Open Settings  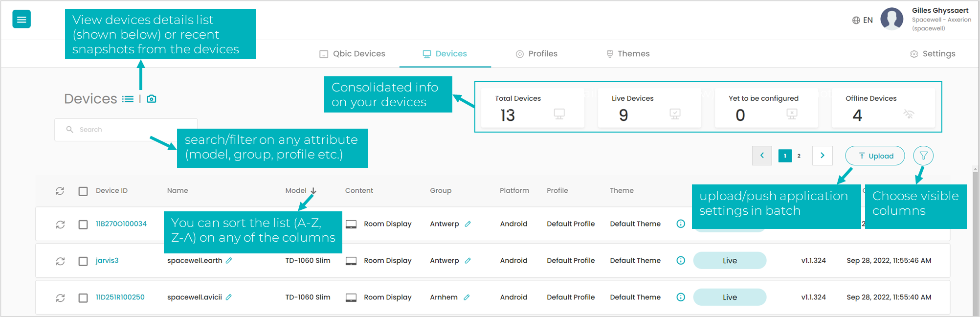pyautogui.click(x=933, y=54)
